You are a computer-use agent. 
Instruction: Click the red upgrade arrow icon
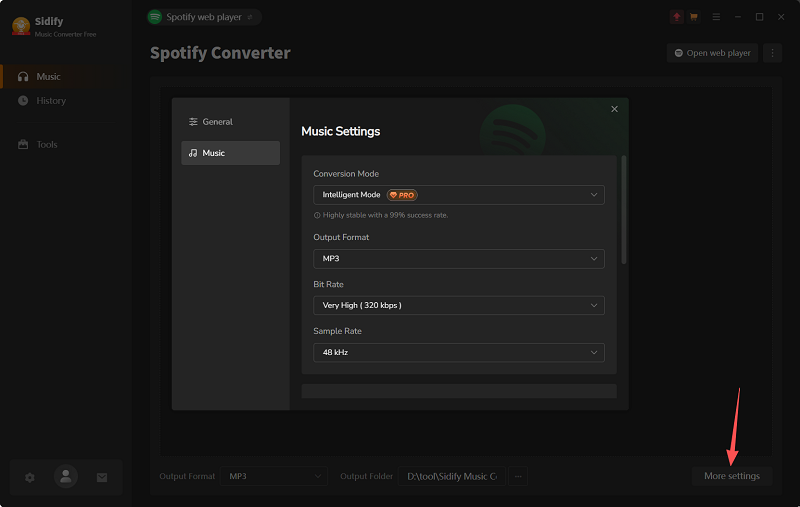[677, 17]
